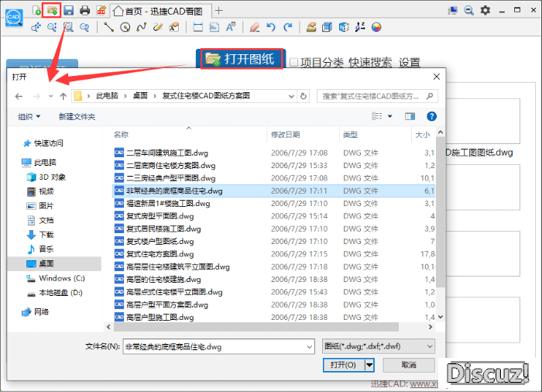Viewport: 542px width, 392px height.
Task: Click the 新建文件夹 button
Action: [77, 116]
